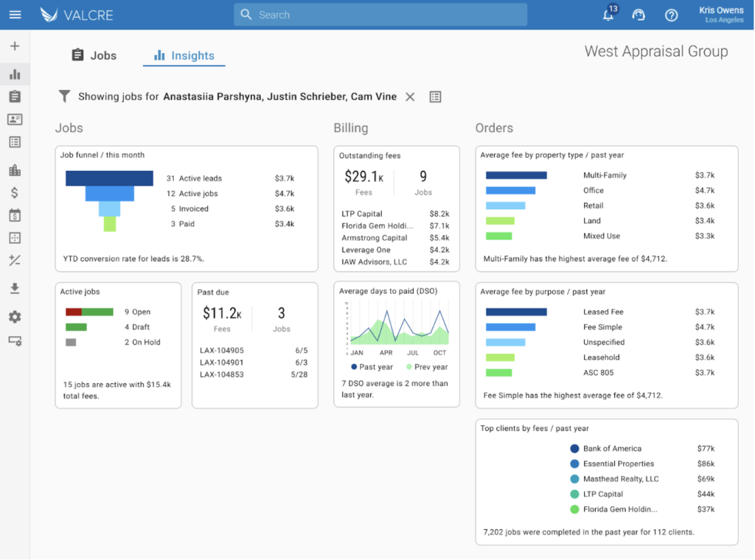Switch to the Jobs tab
Screen dimensions: 755x560
coord(94,55)
